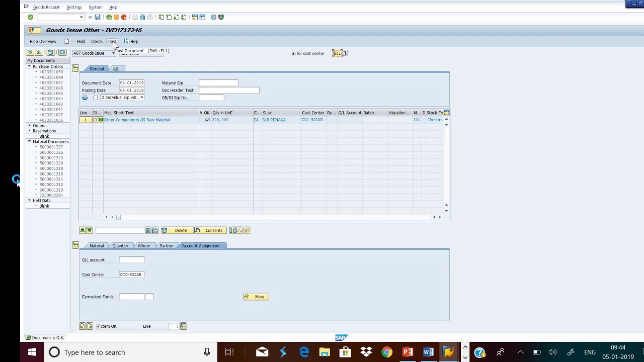Click the expand-all icon above My Documents
The height and width of the screenshot is (362, 644).
30,52
